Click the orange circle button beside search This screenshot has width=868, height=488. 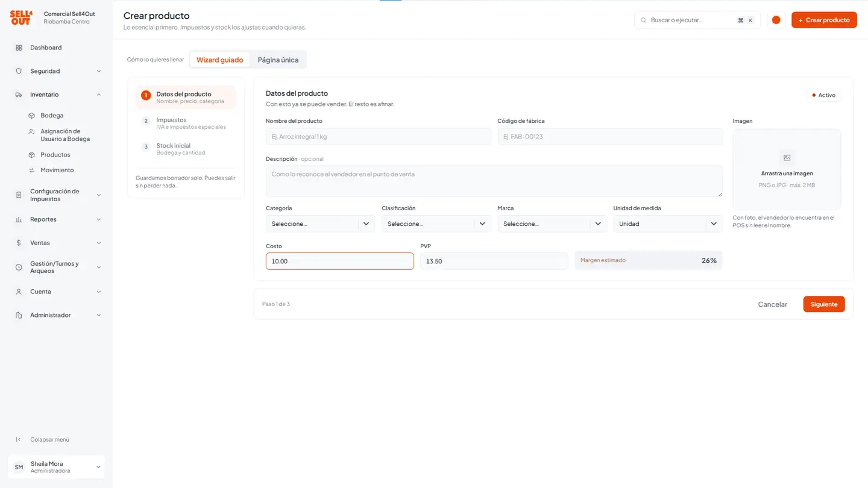point(776,20)
